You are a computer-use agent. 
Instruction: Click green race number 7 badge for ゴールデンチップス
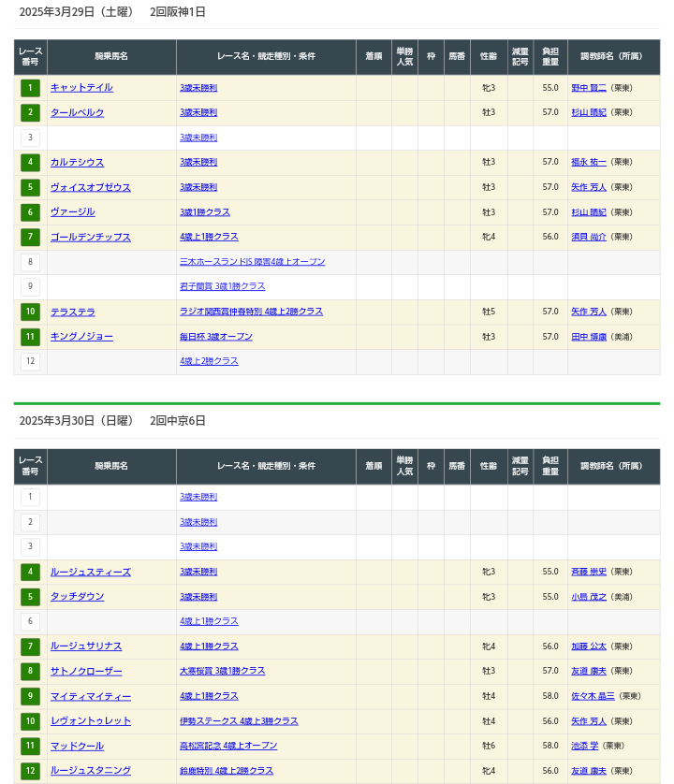[31, 237]
